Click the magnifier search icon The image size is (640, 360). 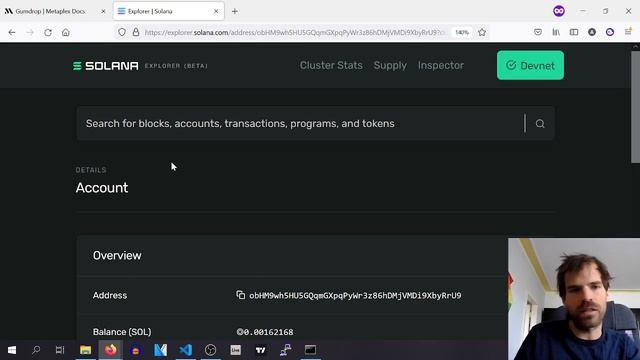(540, 124)
